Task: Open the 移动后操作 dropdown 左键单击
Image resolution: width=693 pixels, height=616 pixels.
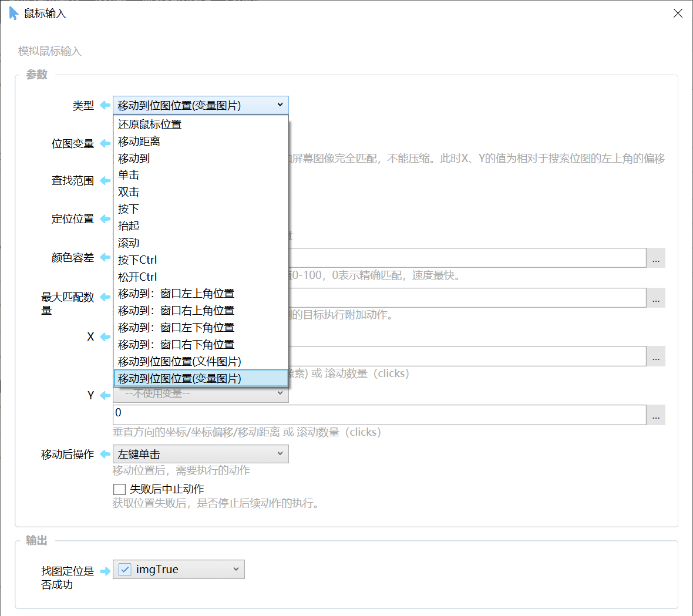Action: click(x=201, y=454)
